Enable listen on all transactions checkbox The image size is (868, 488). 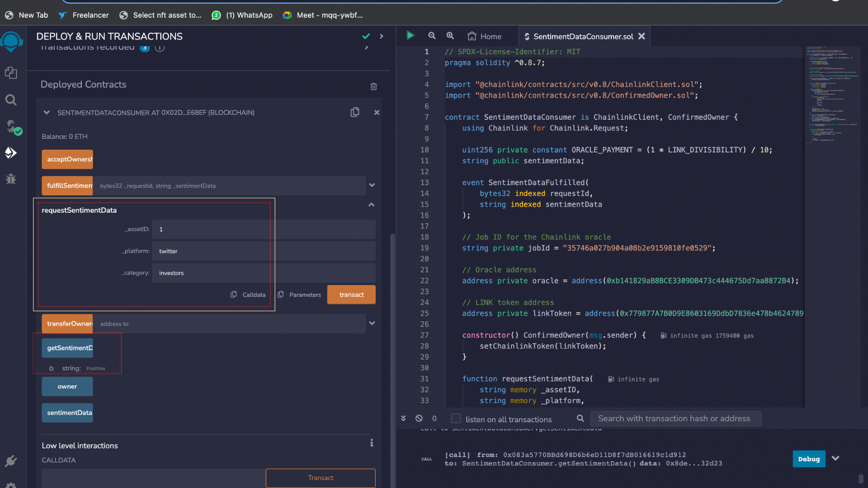pyautogui.click(x=456, y=418)
